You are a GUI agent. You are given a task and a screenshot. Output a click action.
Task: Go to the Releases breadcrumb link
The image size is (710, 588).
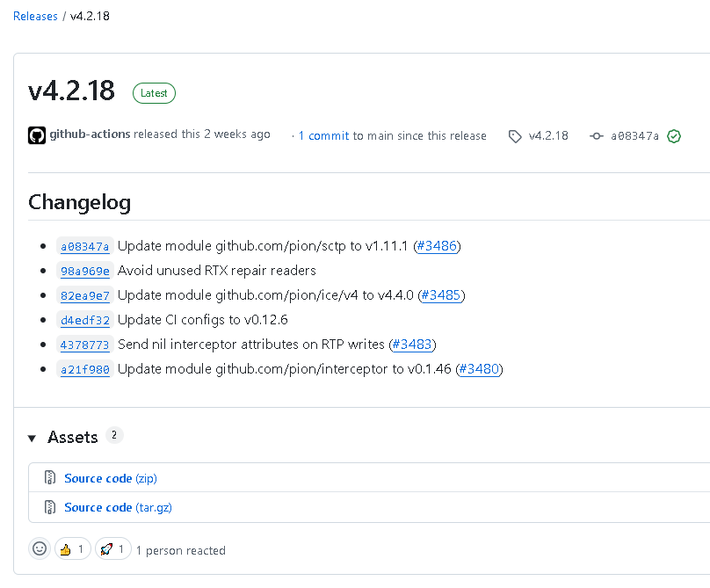click(35, 17)
